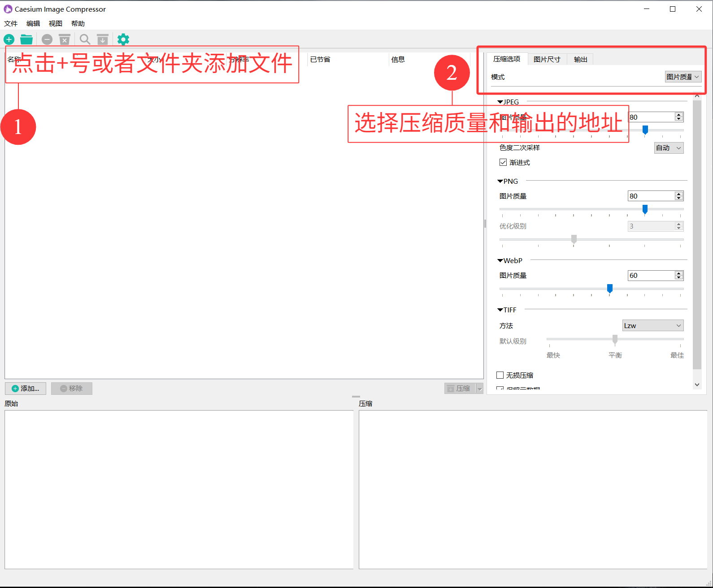This screenshot has width=713, height=588.
Task: Click the clear list trash icon
Action: point(65,39)
